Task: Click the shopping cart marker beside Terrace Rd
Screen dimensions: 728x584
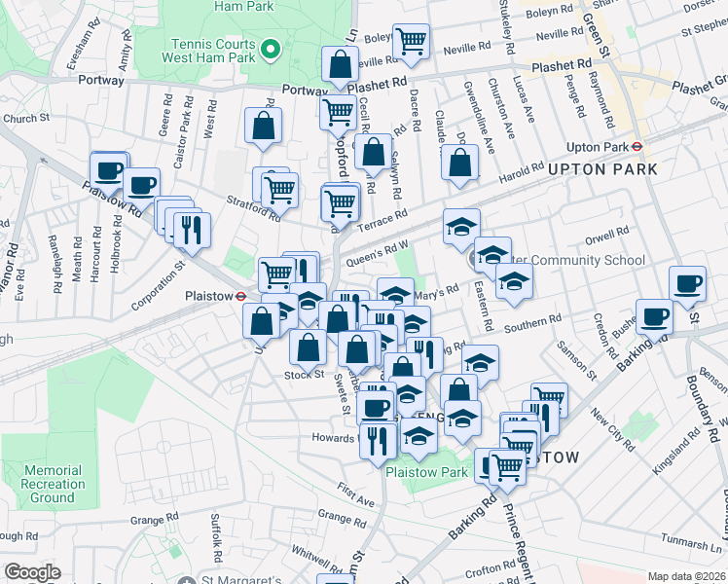Action: point(341,206)
